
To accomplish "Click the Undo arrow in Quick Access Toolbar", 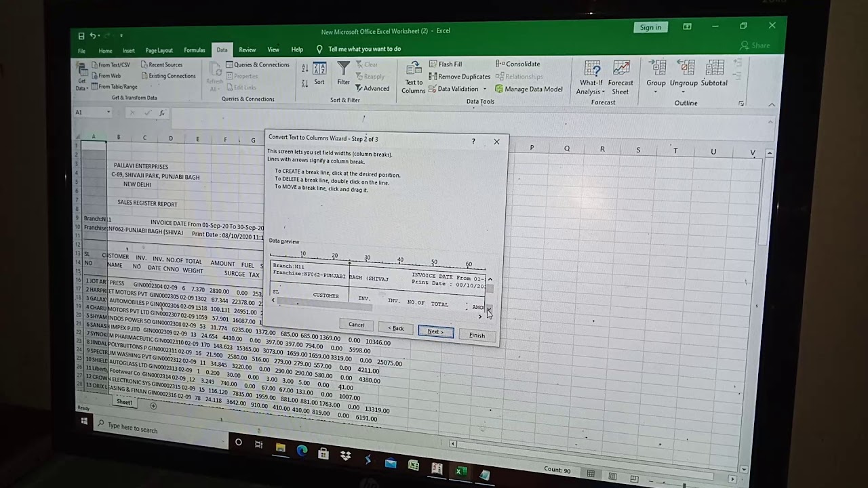I will pos(93,35).
